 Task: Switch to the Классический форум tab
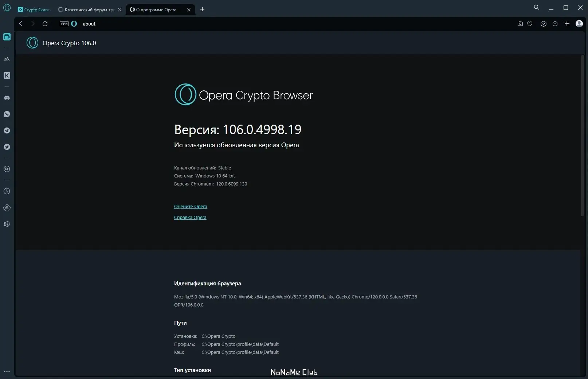tap(87, 10)
